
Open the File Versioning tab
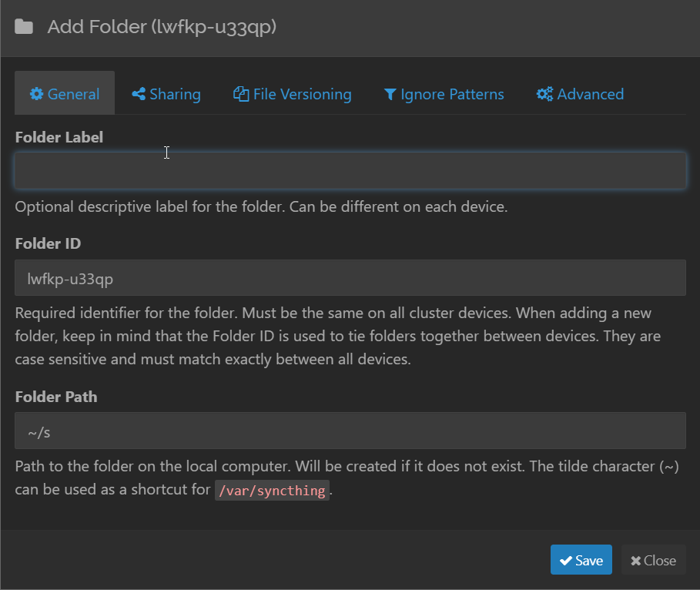pos(302,94)
